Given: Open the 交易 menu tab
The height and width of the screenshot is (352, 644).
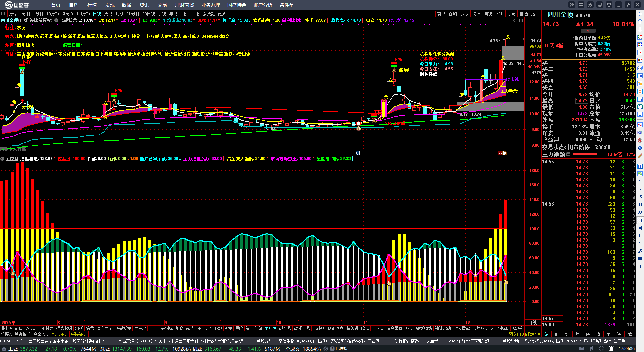Looking at the screenshot, I should pos(162,5).
